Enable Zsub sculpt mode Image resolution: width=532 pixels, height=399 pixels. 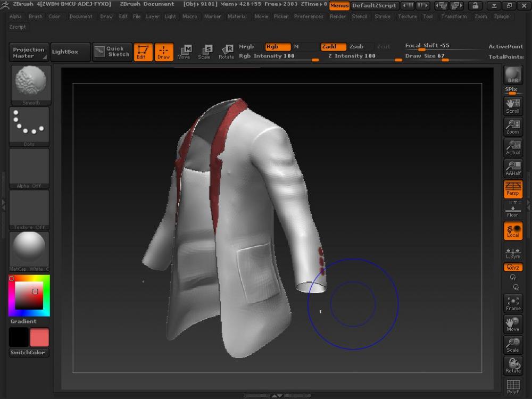[x=356, y=47]
